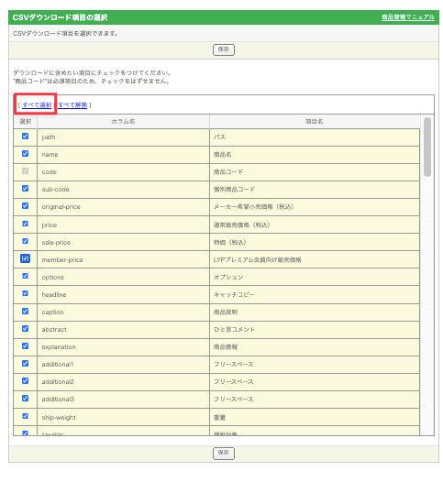Uncheck the explanation checkbox
Screen dimensions: 443x504
point(25,345)
